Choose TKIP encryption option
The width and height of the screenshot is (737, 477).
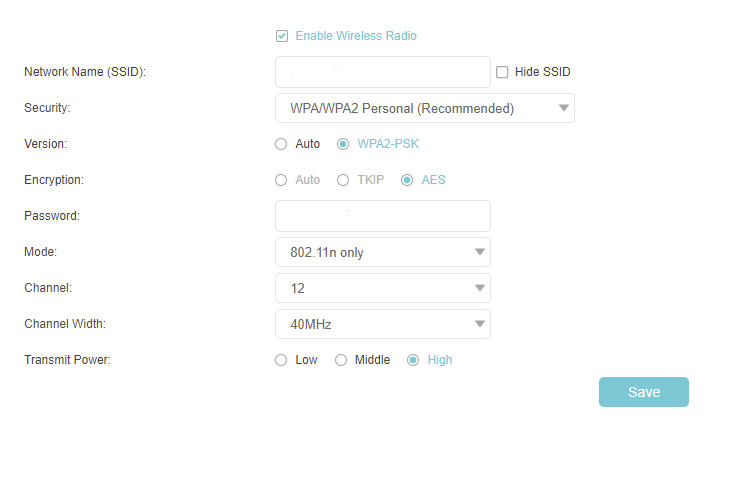(343, 180)
